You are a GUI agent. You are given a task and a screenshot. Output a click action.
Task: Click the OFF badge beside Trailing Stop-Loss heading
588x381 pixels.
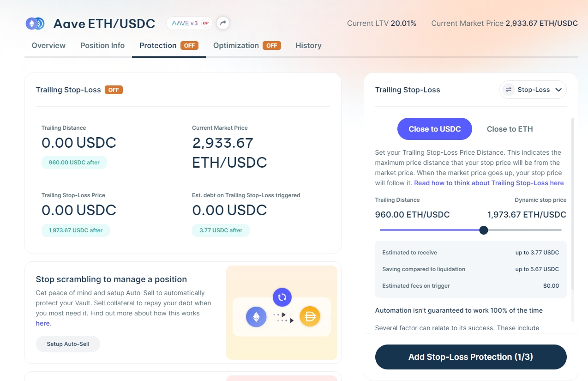pyautogui.click(x=114, y=90)
